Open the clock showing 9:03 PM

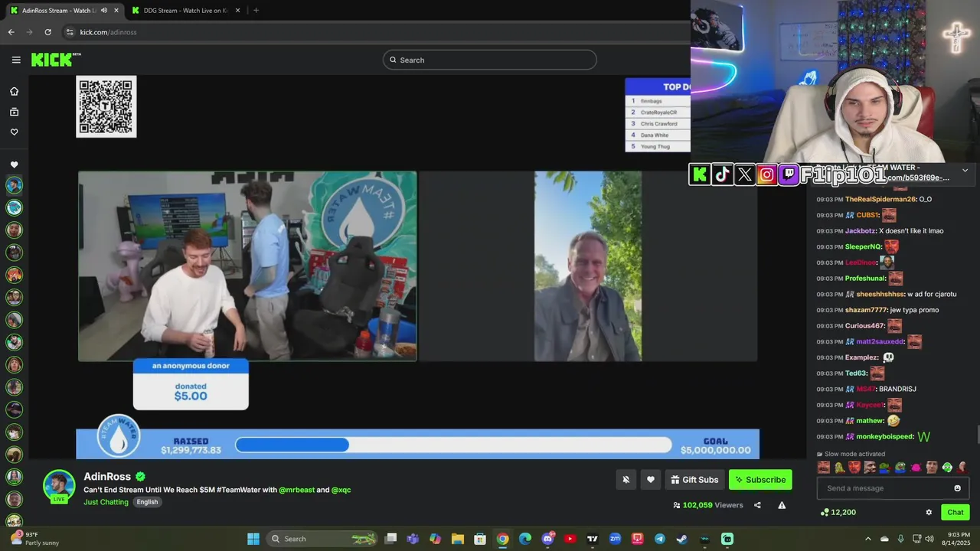coord(958,539)
